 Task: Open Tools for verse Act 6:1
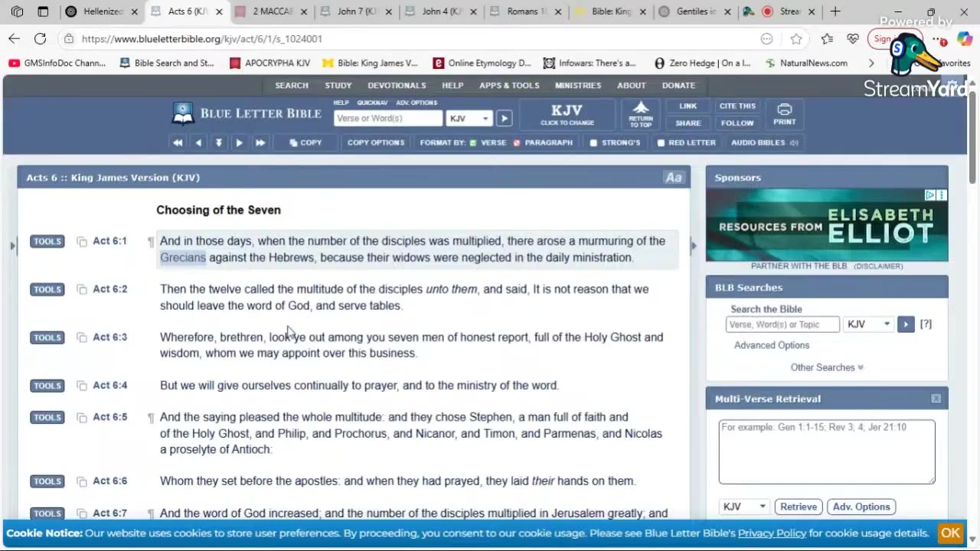pos(47,242)
